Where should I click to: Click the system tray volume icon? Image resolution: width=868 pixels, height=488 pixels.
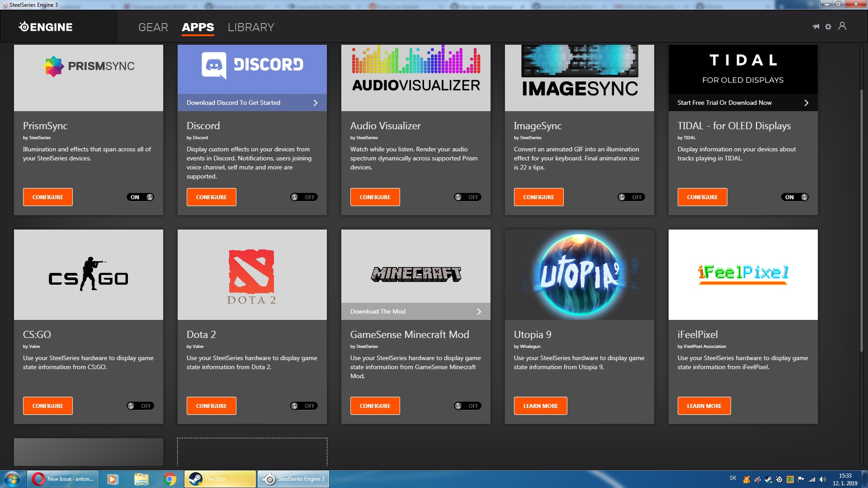822,479
